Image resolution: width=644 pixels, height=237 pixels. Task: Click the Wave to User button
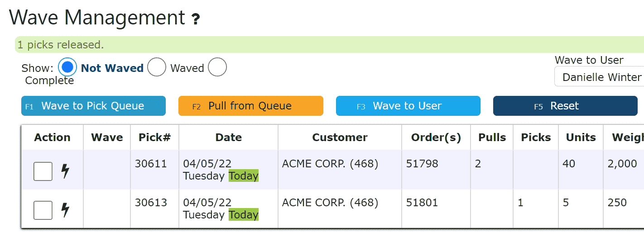click(x=408, y=106)
